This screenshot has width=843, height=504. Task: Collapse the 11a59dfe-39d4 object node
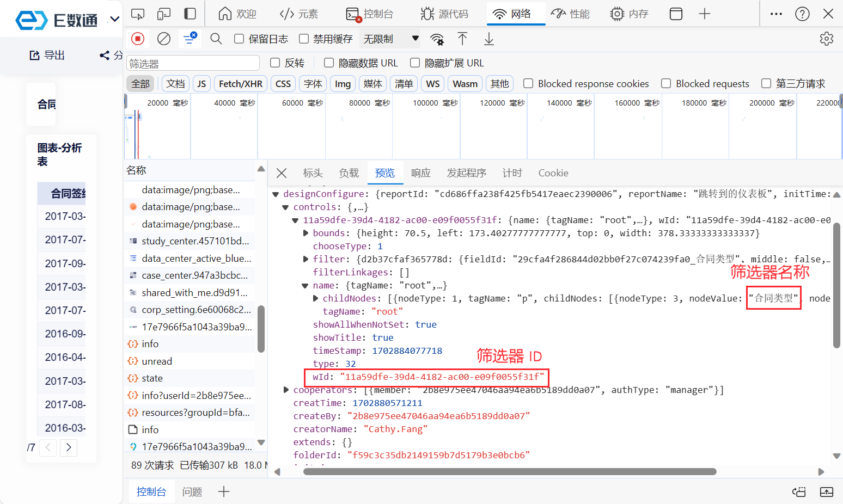[295, 220]
